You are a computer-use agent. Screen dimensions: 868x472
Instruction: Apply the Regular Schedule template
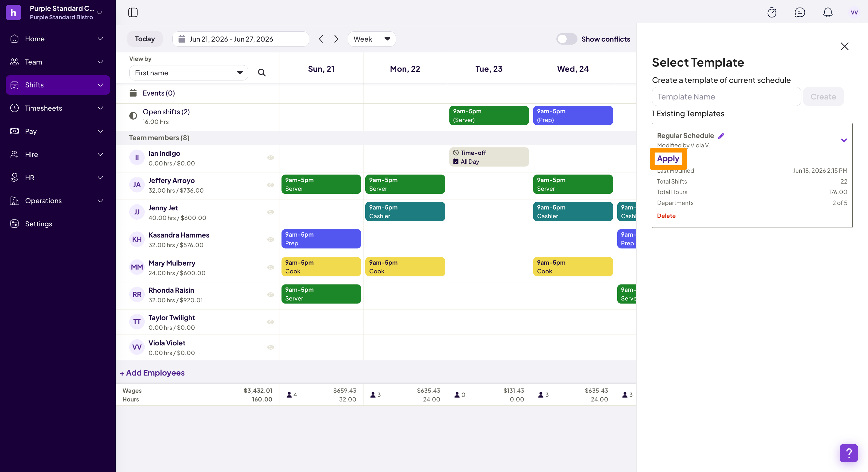click(x=668, y=158)
